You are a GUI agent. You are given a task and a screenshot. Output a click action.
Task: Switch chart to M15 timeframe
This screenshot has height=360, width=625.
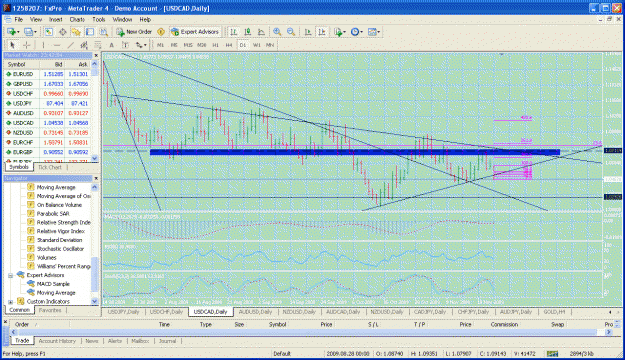click(188, 45)
